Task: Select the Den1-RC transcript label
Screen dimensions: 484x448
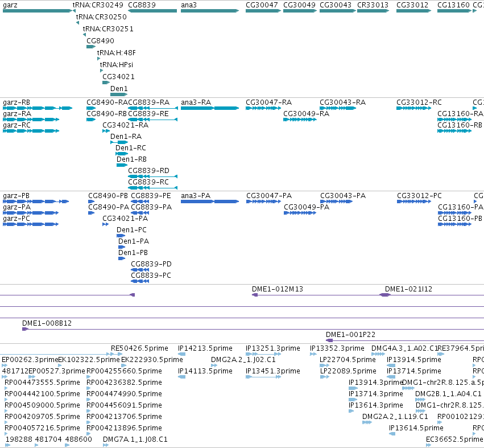Action: coord(131,148)
